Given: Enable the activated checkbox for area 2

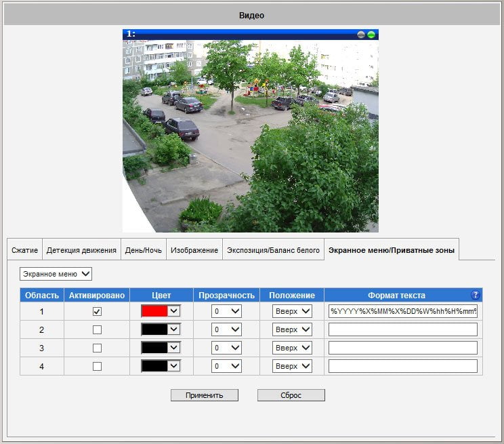Looking at the screenshot, I should (x=97, y=330).
